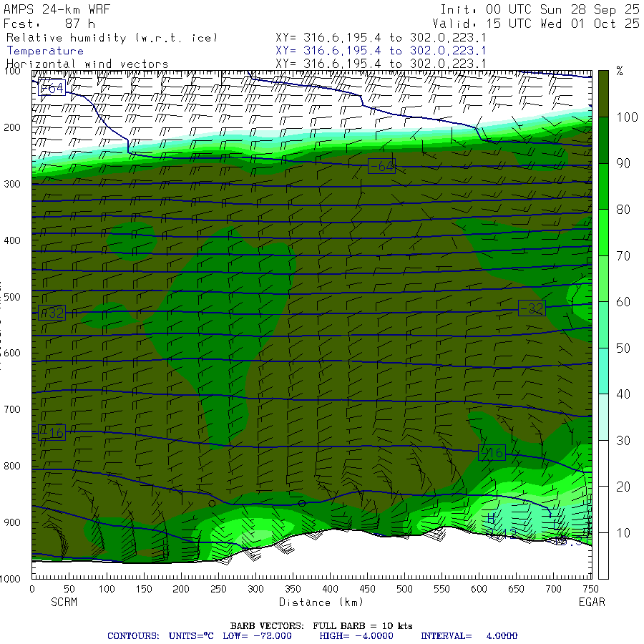Click the "60" label on the color bar
Image resolution: width=644 pixels, height=644 pixels.
tap(623, 302)
